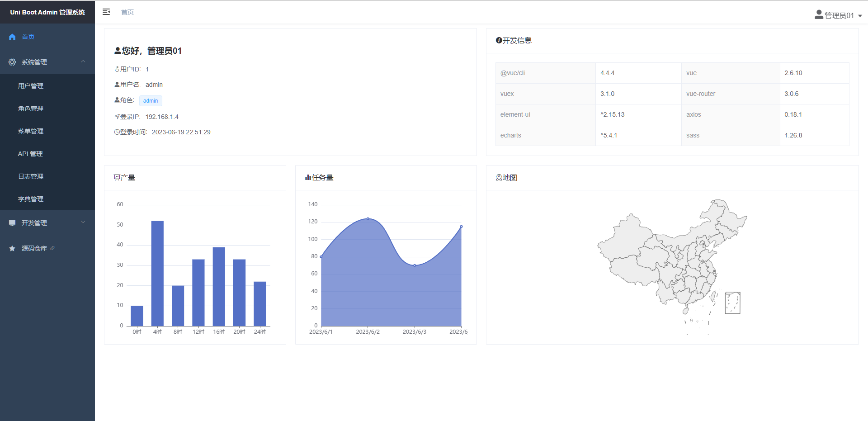The height and width of the screenshot is (421, 868).
Task: Expand the 开发管理 submenu chevron
Action: (x=83, y=222)
